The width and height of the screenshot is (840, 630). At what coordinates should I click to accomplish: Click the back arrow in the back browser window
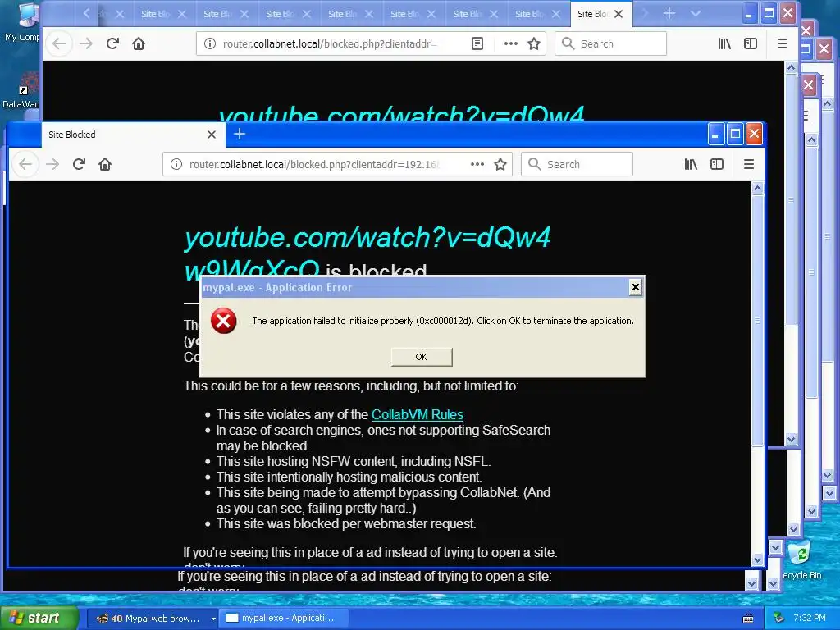59,43
